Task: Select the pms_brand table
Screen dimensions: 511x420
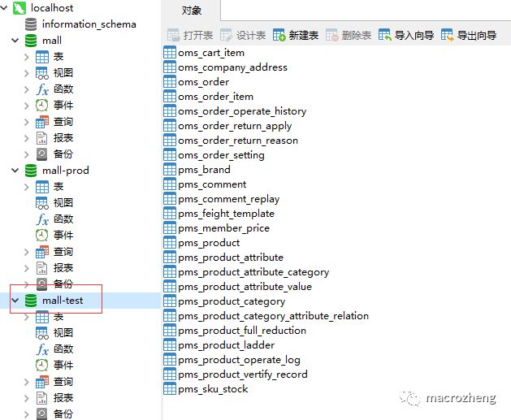Action: pyautogui.click(x=204, y=170)
